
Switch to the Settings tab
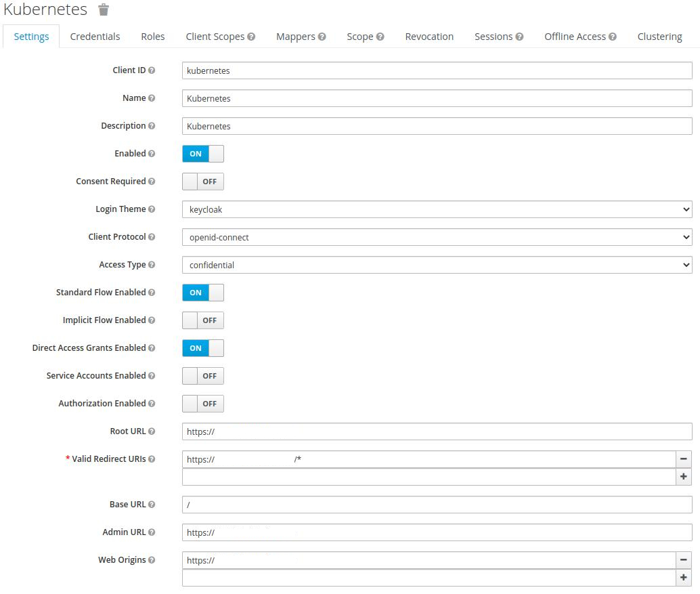pyautogui.click(x=31, y=37)
